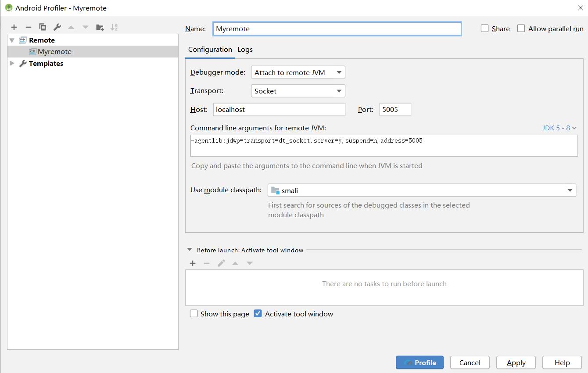Collapse the Before launch section
Image resolution: width=588 pixels, height=373 pixels.
tap(190, 250)
